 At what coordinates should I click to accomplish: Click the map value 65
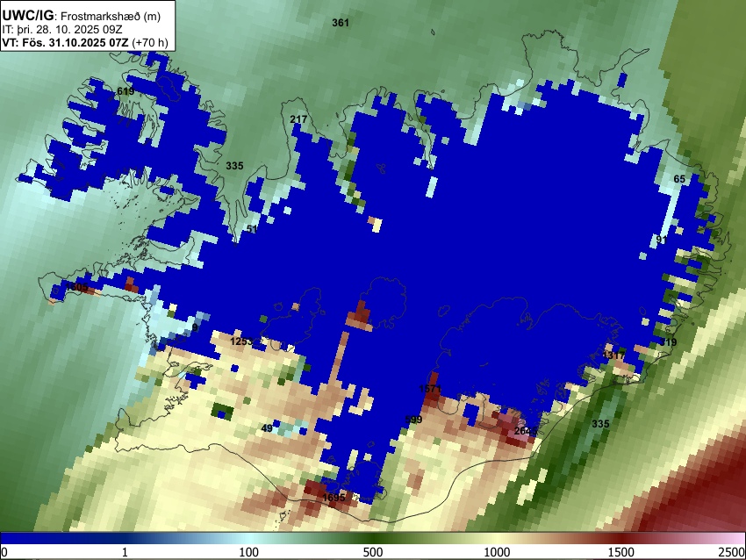tap(679, 179)
